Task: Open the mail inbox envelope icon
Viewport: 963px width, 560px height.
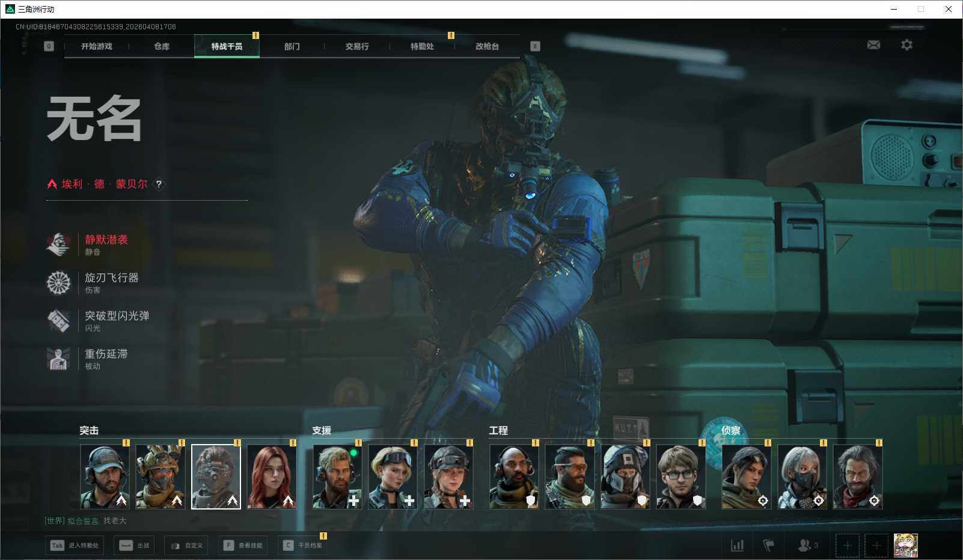Action: pyautogui.click(x=873, y=45)
